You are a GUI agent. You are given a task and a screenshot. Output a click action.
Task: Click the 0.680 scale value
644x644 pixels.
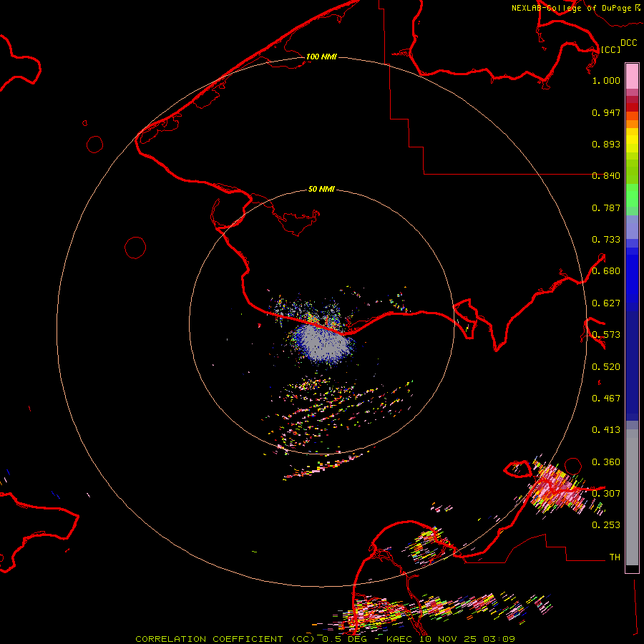pyautogui.click(x=606, y=271)
